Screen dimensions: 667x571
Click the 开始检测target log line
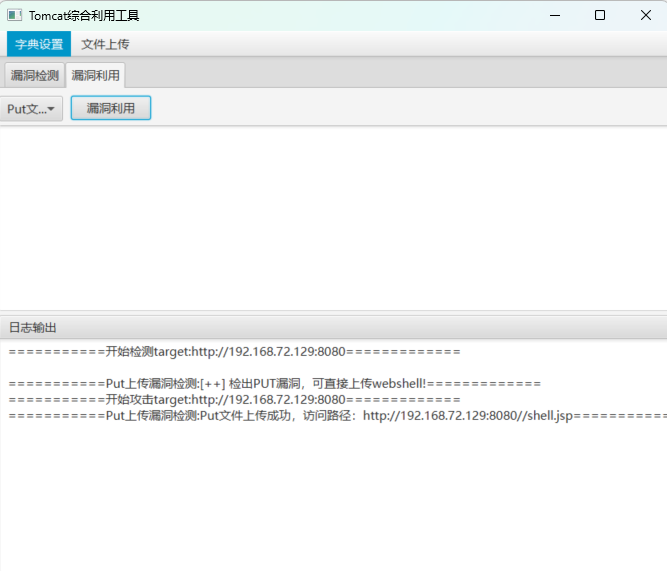[234, 351]
